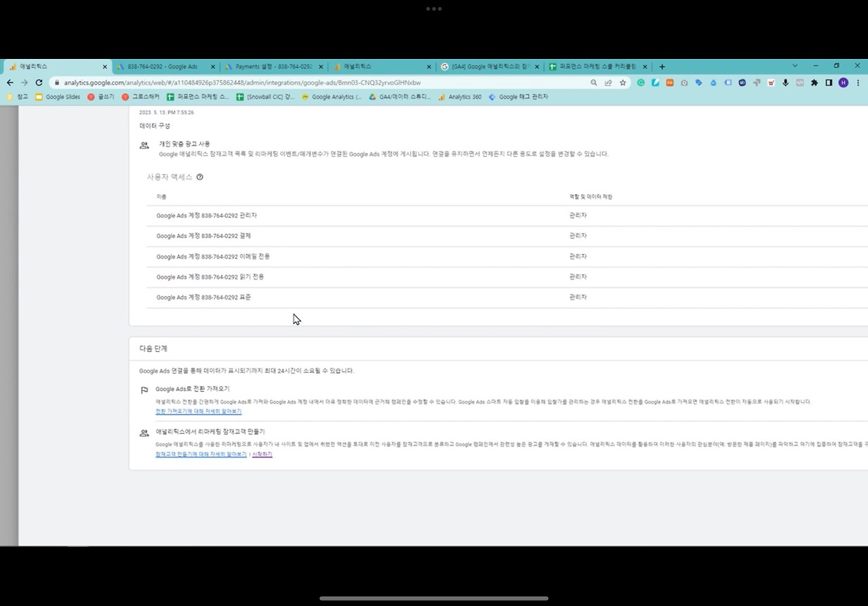Click the row Google Ads 계정 838-764-0292 결제
868x606 pixels.
coord(507,236)
